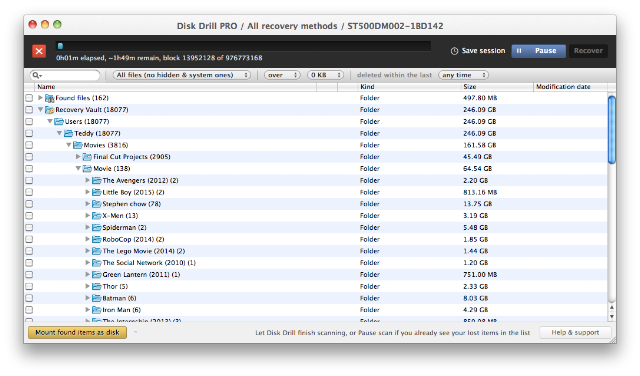
Task: Click the scan progress bar
Action: coord(243,46)
